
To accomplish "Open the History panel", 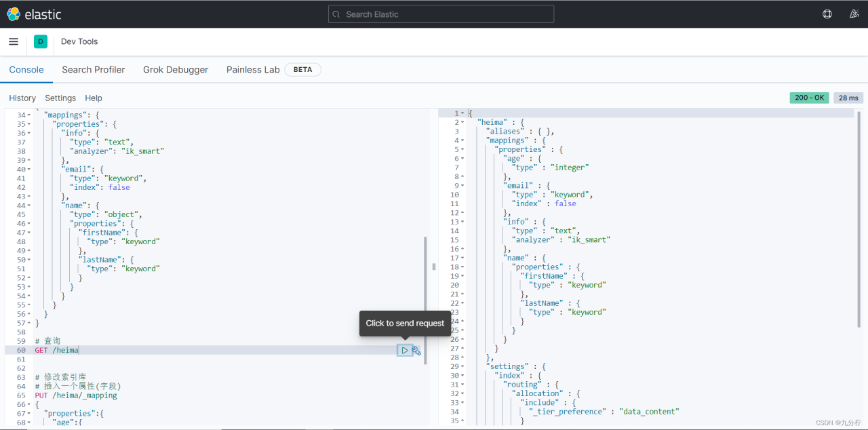I will click(22, 98).
